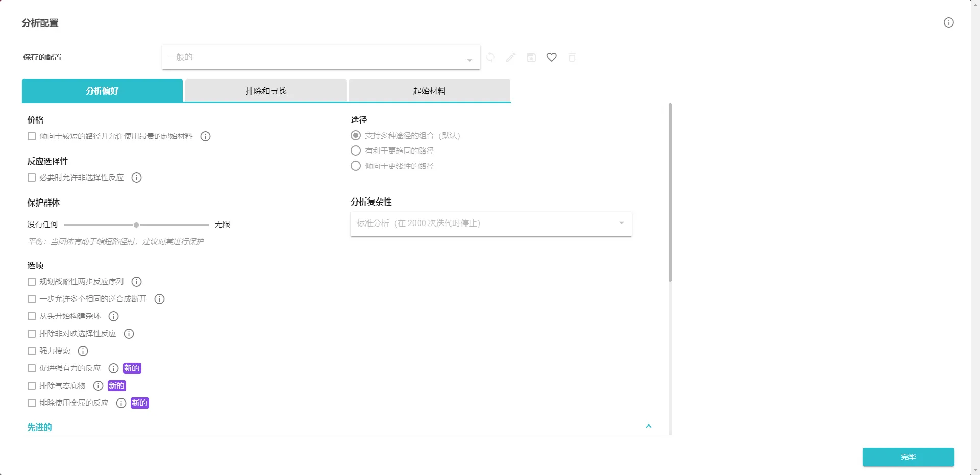This screenshot has height=475, width=980.
Task: Click the 保护群体 slider handle
Action: click(136, 225)
